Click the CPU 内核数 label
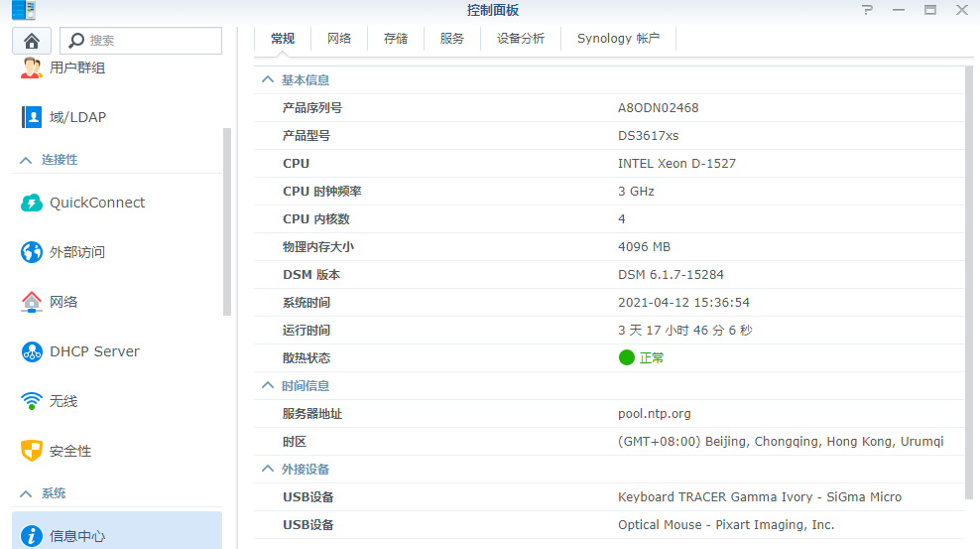Viewport: 980px width, 549px height. 315,218
